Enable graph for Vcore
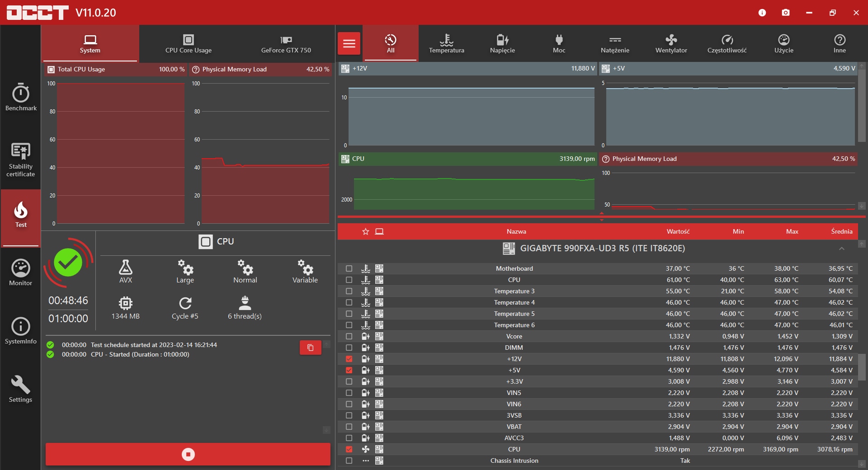Viewport: 868px width, 470px height. pyautogui.click(x=349, y=336)
